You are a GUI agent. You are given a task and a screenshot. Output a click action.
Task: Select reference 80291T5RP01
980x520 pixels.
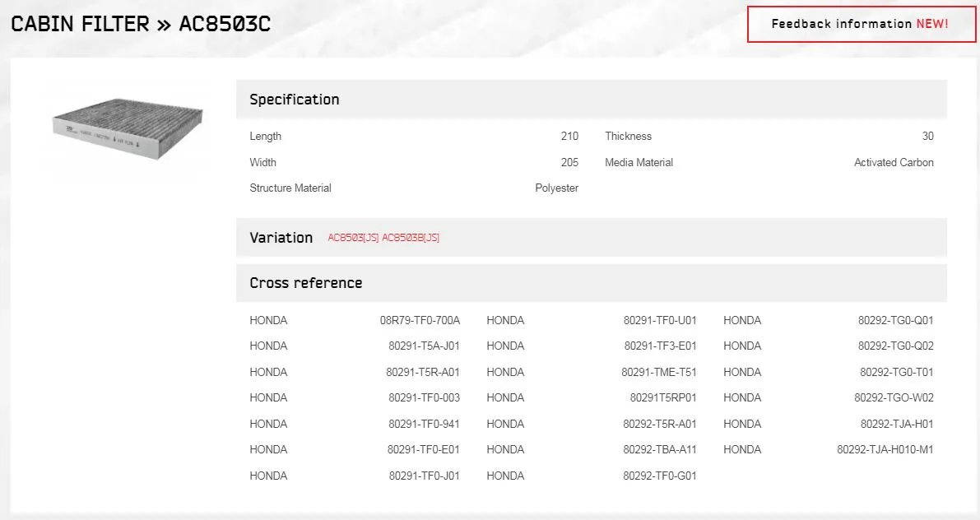[x=663, y=397]
